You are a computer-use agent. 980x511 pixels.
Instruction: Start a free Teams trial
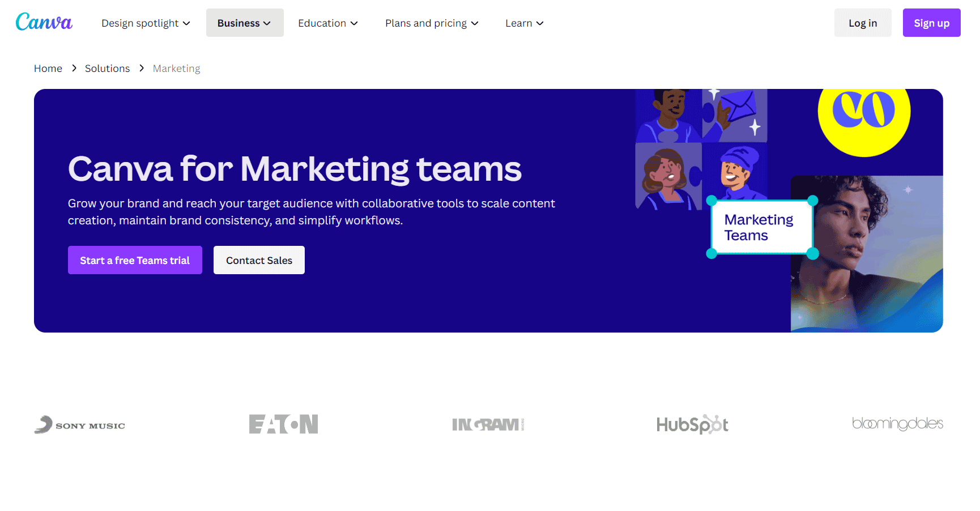[x=135, y=260]
